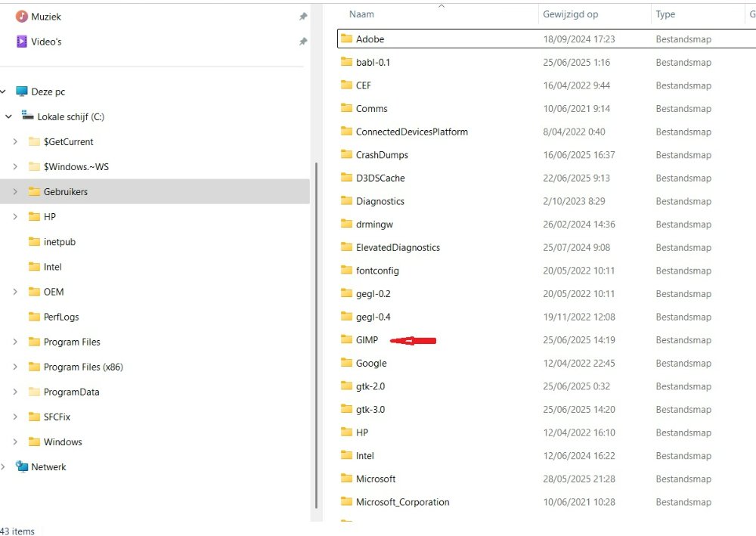Click the Lokale schijf (C:) drive icon
This screenshot has height=536, width=756.
(x=28, y=116)
